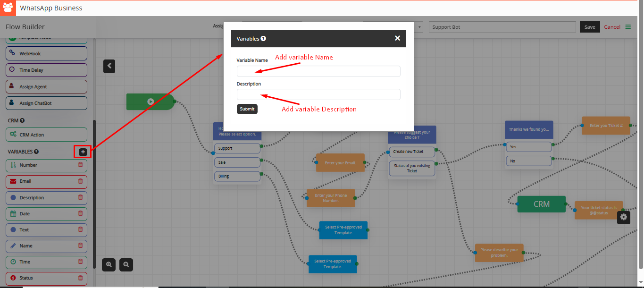Select the Enter you Ticket # node

pyautogui.click(x=606, y=126)
